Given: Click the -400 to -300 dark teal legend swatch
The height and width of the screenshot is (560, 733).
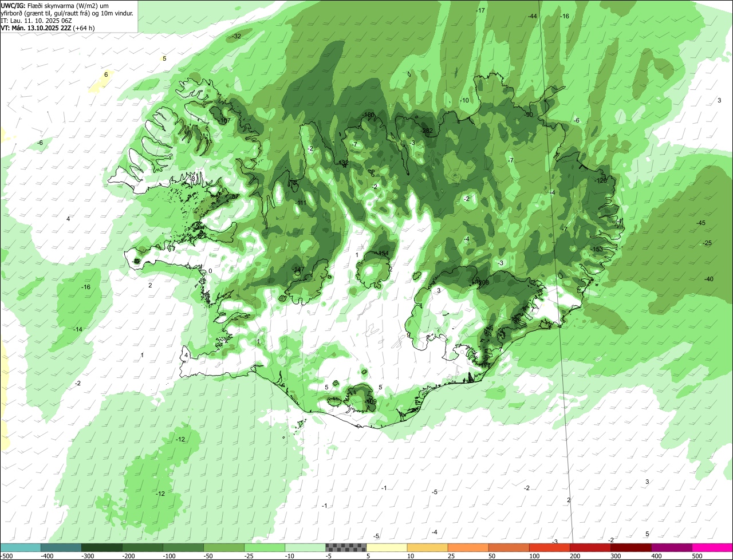Looking at the screenshot, I should click(61, 547).
